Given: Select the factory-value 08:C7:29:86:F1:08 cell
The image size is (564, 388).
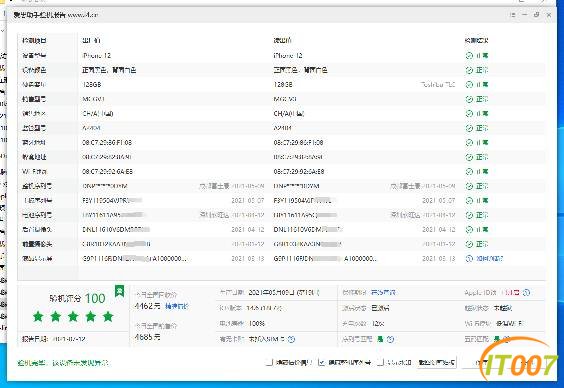Looking at the screenshot, I should (x=107, y=142).
